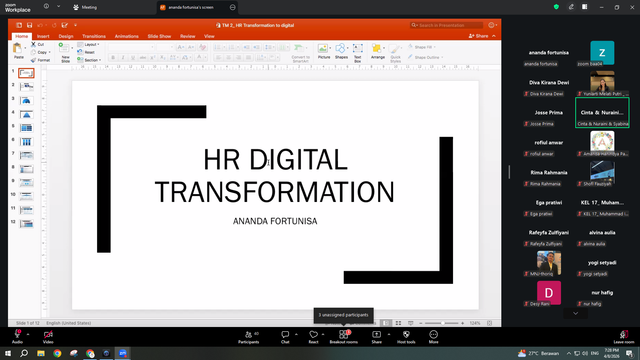The image size is (640, 360).
Task: Click the PowerPoint Share button
Action: point(479,36)
